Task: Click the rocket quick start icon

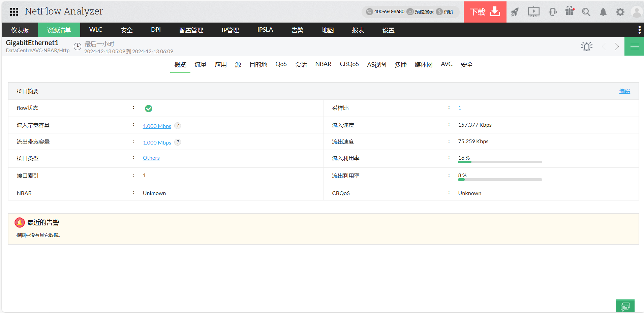Action: 515,12
